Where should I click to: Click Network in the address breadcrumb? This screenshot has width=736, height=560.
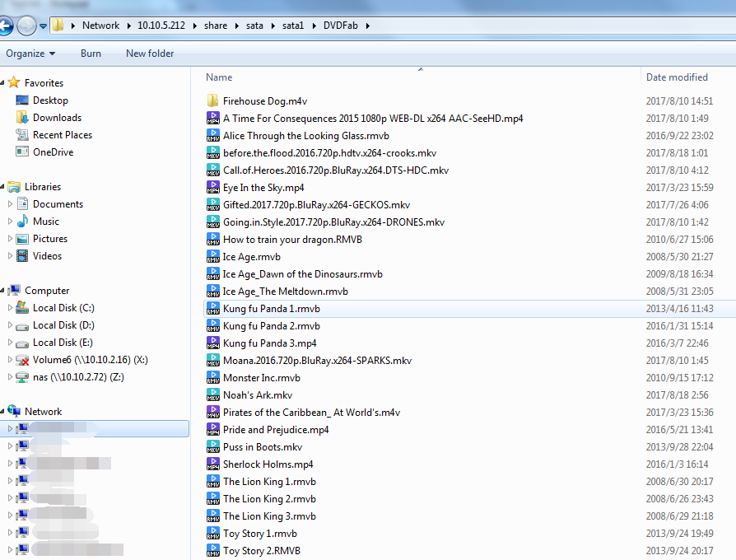tap(100, 26)
